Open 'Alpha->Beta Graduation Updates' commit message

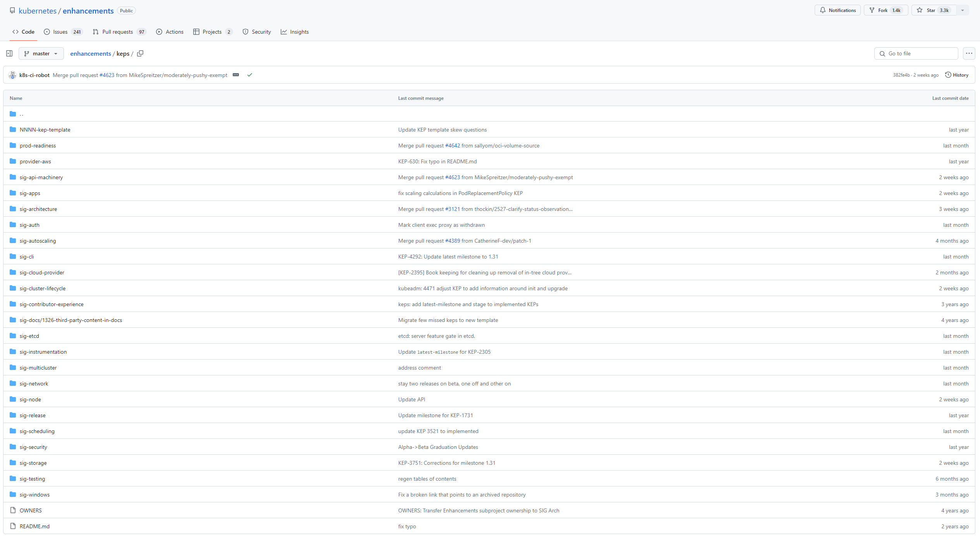coord(438,447)
